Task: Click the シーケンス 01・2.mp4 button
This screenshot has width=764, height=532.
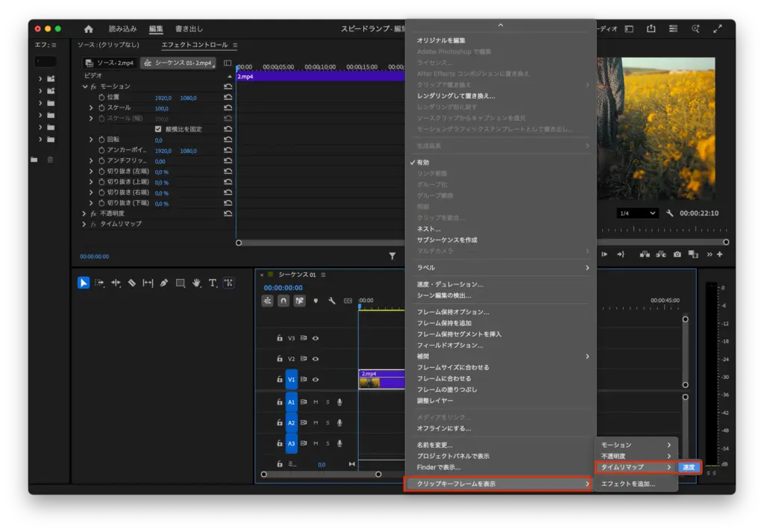Action: click(x=178, y=63)
